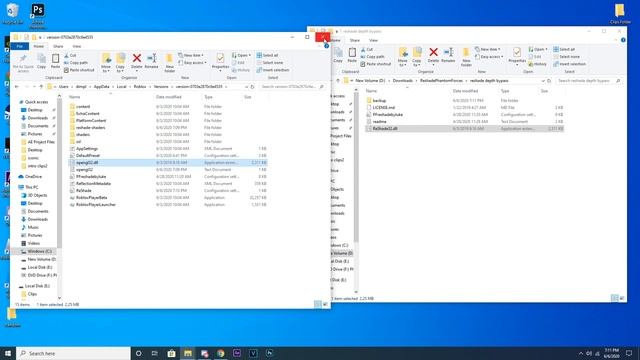640x360 pixels.
Task: Select RobloxPlayerLauncher in left window
Action: (x=168, y=204)
